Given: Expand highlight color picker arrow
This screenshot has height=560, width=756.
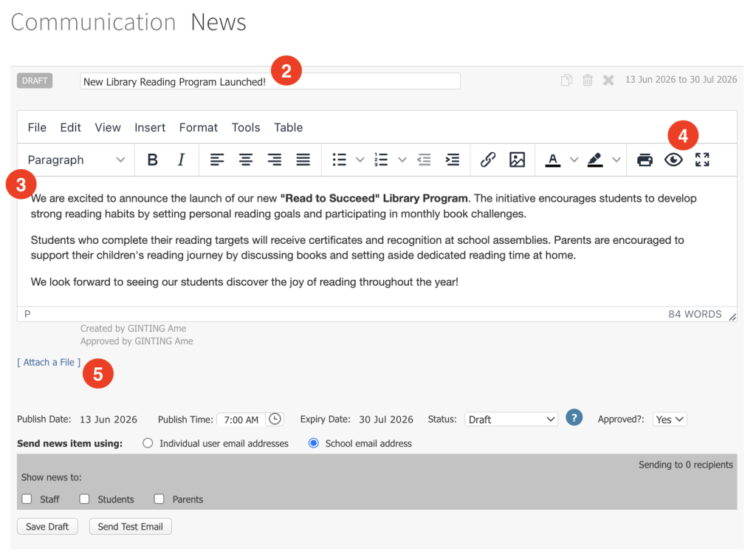Looking at the screenshot, I should coord(616,160).
